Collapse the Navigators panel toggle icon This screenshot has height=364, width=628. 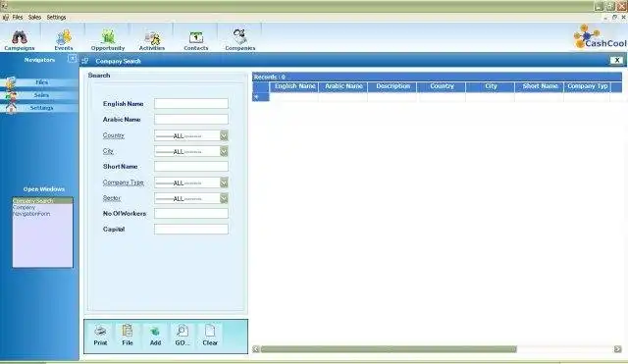tap(72, 59)
